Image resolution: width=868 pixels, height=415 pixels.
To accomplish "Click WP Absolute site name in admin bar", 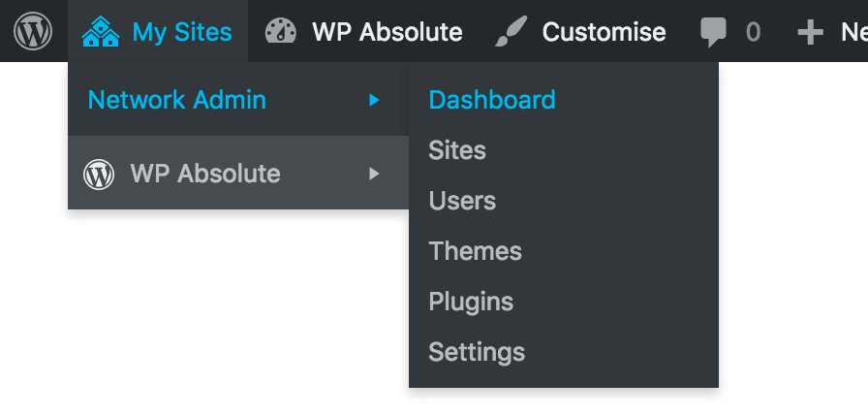I will coord(387,32).
